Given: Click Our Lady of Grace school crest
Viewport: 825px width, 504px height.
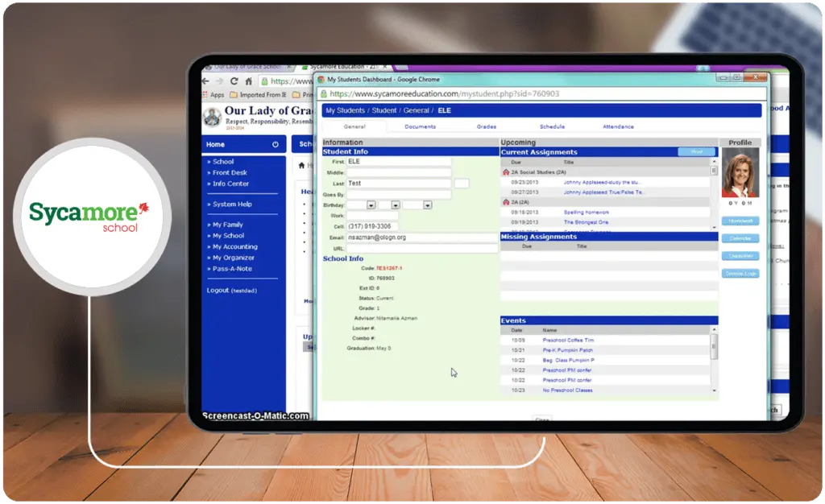Looking at the screenshot, I should [x=213, y=117].
